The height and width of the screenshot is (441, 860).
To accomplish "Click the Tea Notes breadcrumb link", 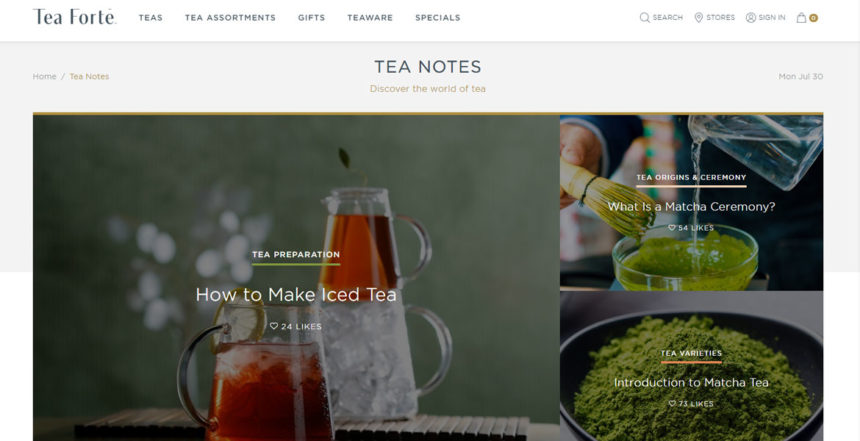I will (x=89, y=76).
